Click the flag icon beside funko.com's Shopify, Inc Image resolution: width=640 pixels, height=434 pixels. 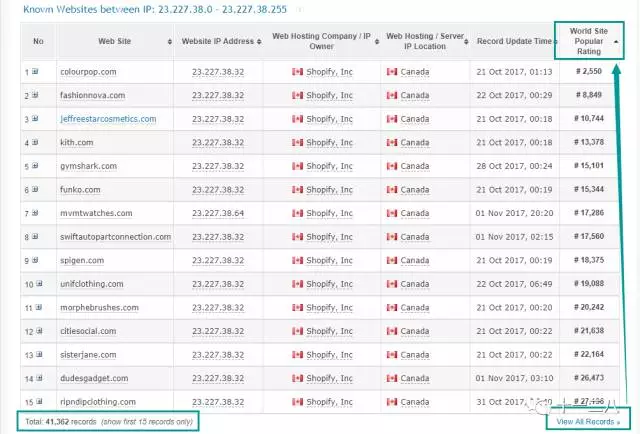(x=296, y=190)
